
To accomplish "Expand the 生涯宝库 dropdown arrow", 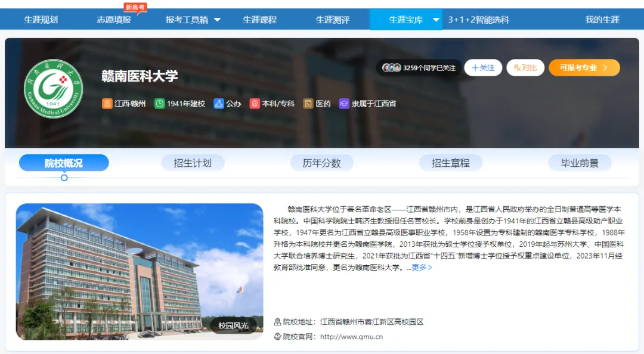I will [x=436, y=20].
